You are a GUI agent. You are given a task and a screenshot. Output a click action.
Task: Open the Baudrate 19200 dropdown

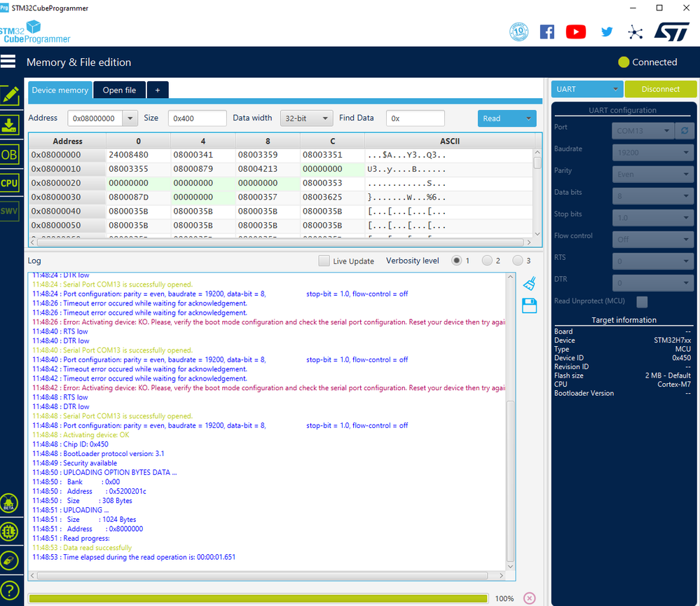click(652, 153)
